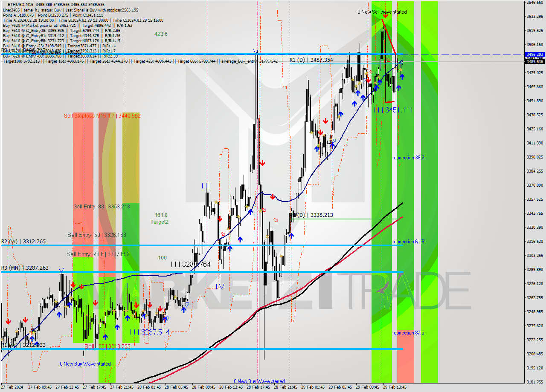
Task: Click the black 3489.636 current price tag
Action: [535, 61]
